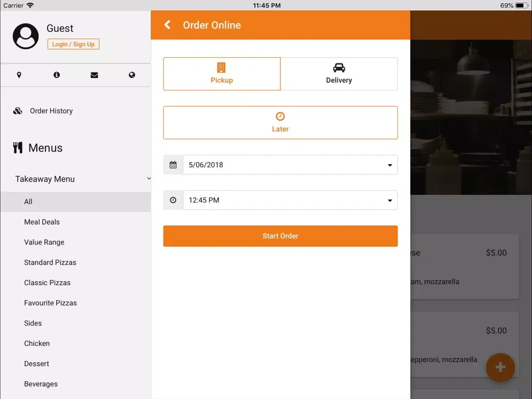Tap the orange plus floating button
This screenshot has height=399, width=532.
[x=501, y=368]
